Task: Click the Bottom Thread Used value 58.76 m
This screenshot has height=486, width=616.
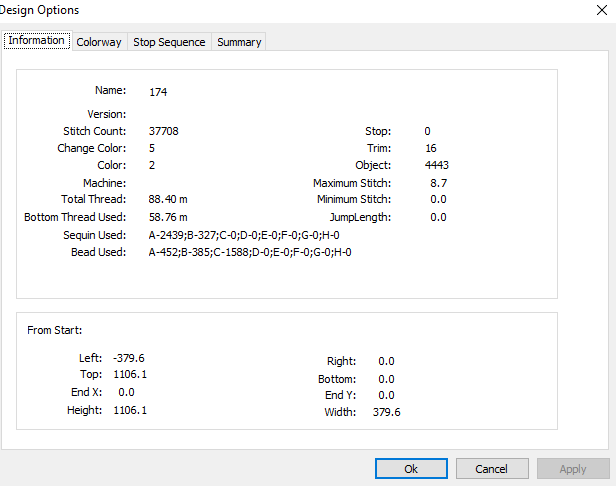Action: point(168,217)
